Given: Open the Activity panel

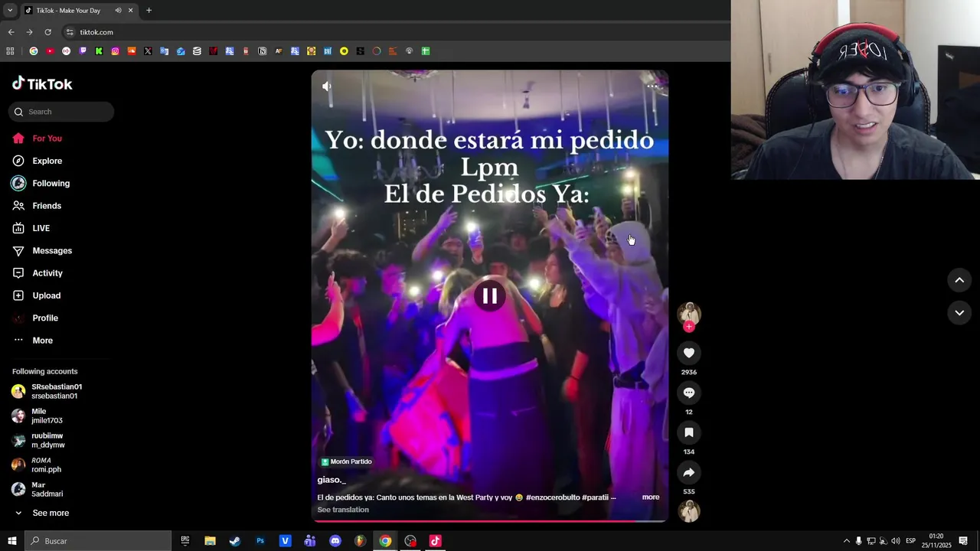Looking at the screenshot, I should (47, 273).
